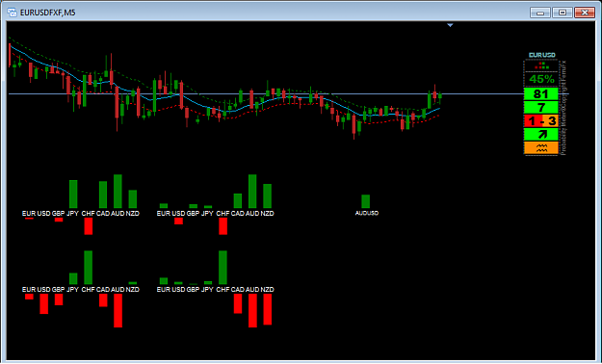Screen dimensions: 602x364
Task: Click the 45% probability reading
Action: point(541,80)
